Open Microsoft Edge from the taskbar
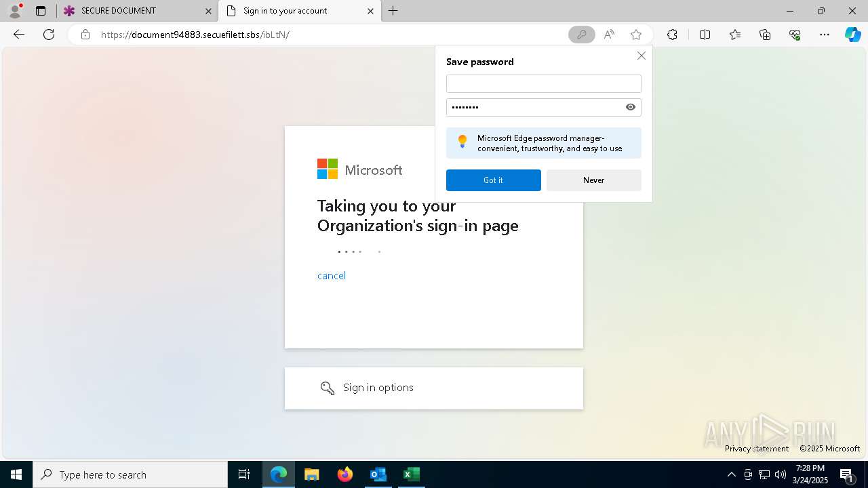The image size is (868, 488). [x=279, y=474]
